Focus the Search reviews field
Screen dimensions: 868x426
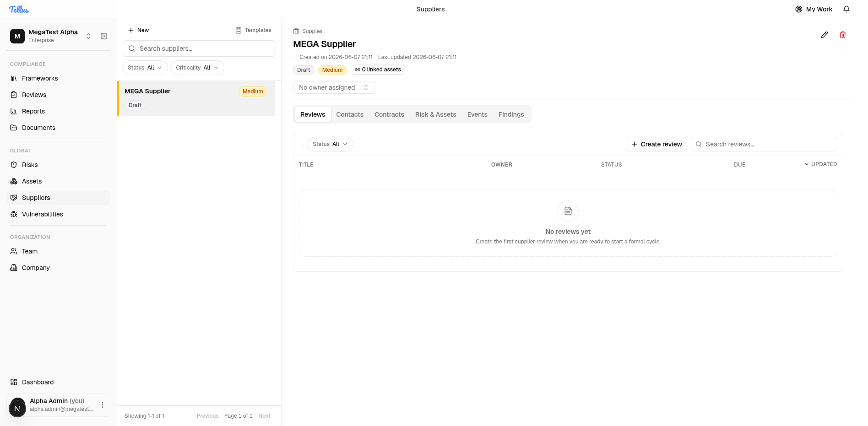[764, 144]
